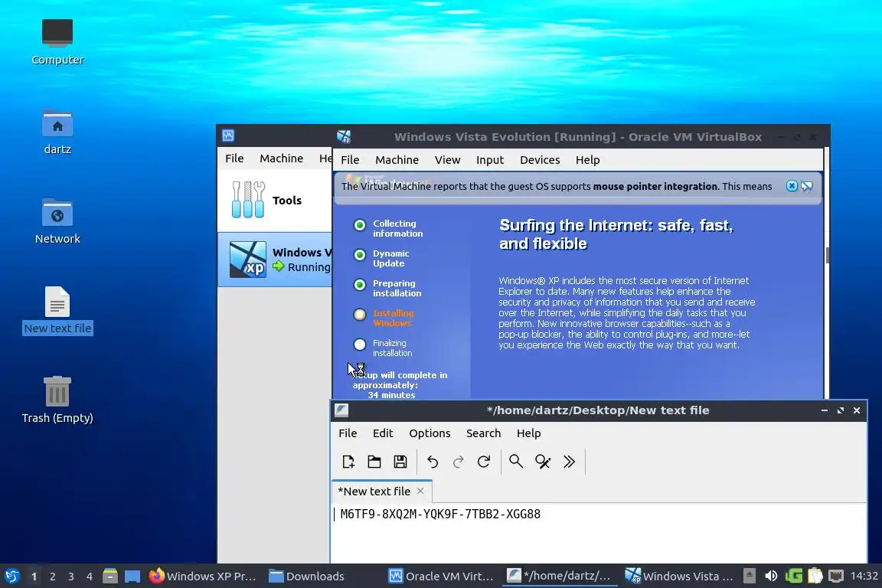Screen dimensions: 882x588
Task: Open the Edit menu in the text editor
Action: point(383,433)
